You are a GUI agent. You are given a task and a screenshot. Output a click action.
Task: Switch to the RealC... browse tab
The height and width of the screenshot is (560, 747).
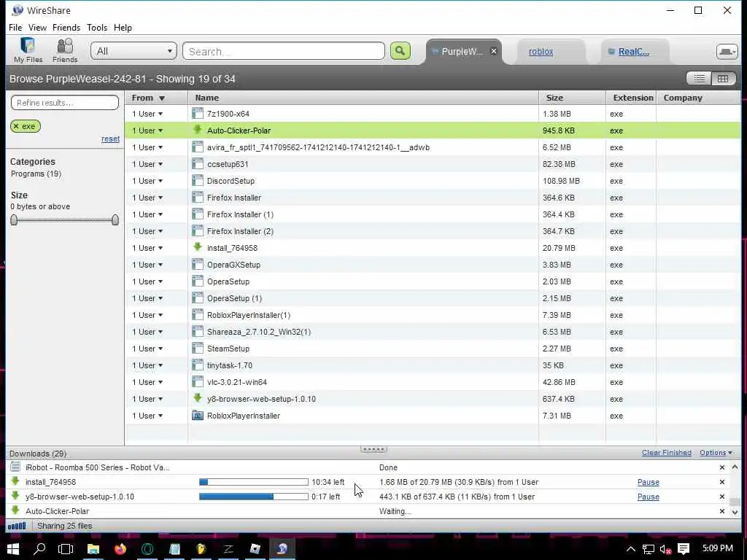[634, 52]
